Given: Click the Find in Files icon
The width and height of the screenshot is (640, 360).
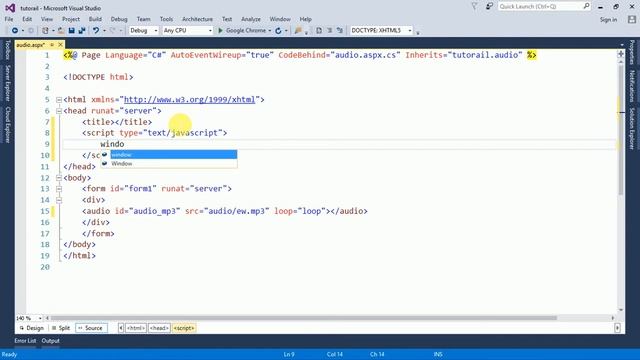Looking at the screenshot, I should click(298, 31).
